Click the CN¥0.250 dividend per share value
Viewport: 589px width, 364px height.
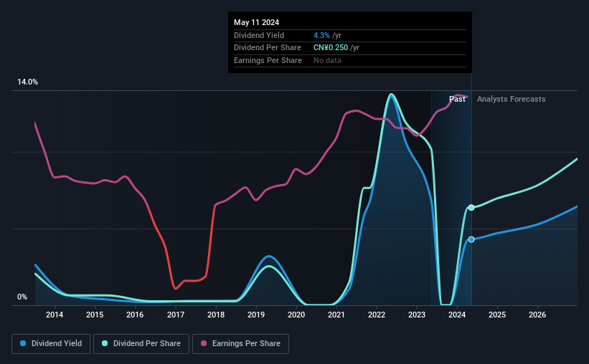331,48
